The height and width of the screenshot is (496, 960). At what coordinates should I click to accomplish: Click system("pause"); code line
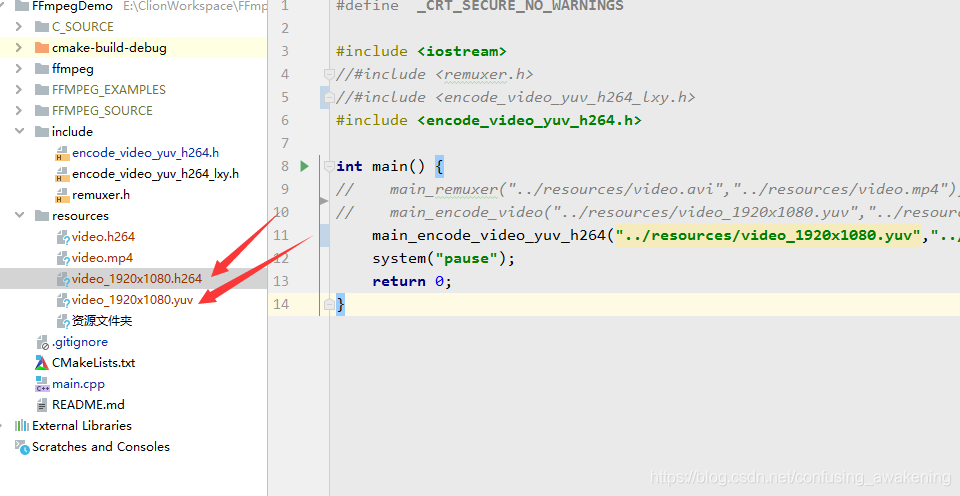point(444,258)
